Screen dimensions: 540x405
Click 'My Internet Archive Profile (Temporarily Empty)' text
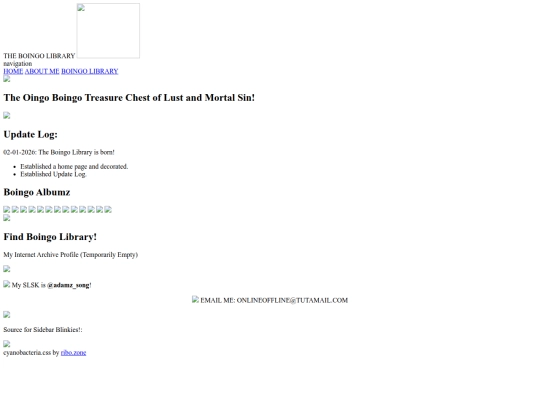pos(71,255)
